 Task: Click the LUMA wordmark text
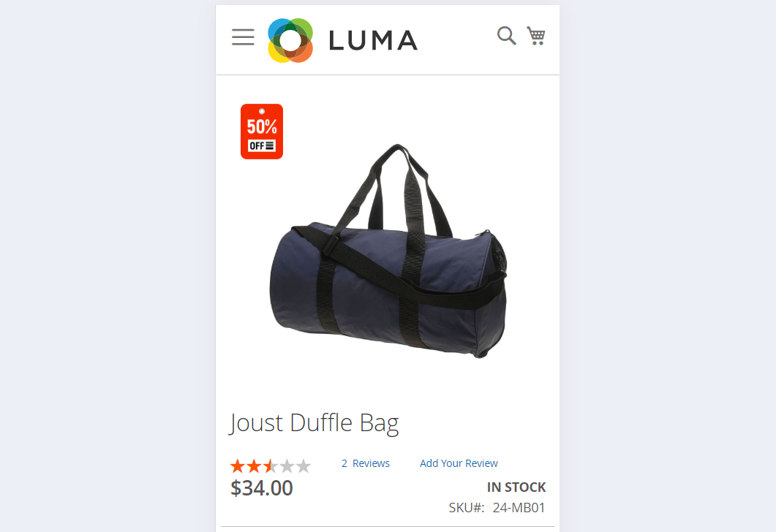coord(373,40)
